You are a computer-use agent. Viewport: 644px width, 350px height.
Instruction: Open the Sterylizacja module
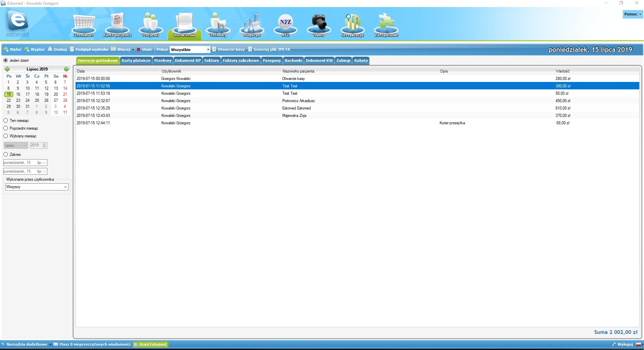click(352, 25)
